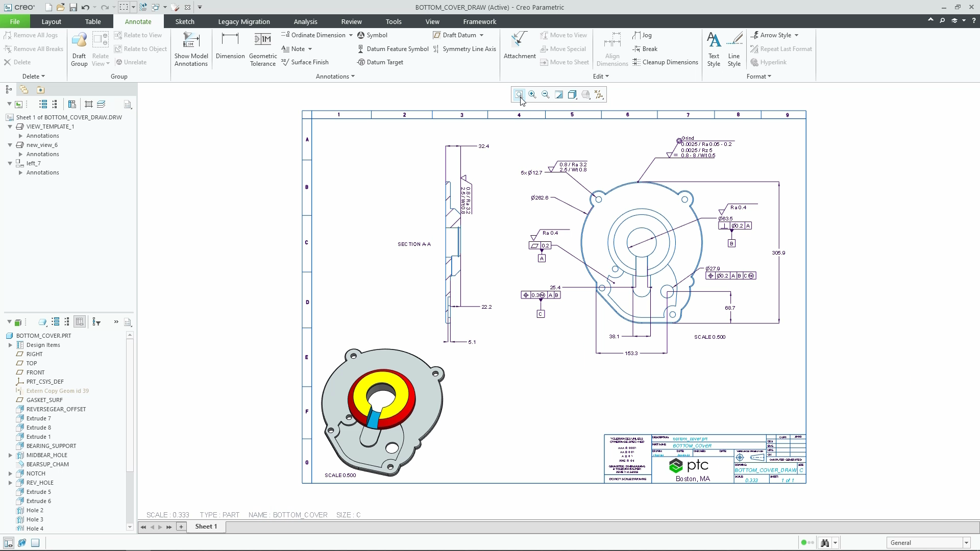Open the Analysis ribbon tab
The width and height of the screenshot is (980, 551).
point(305,21)
